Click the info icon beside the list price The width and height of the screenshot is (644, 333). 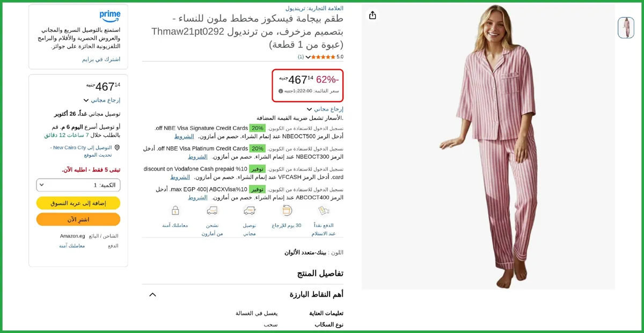(x=281, y=91)
